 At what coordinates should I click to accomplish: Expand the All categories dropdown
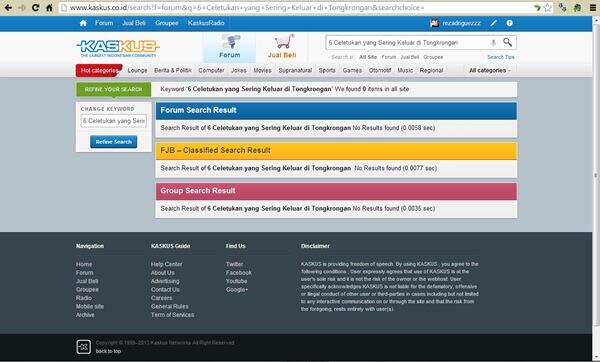point(490,70)
